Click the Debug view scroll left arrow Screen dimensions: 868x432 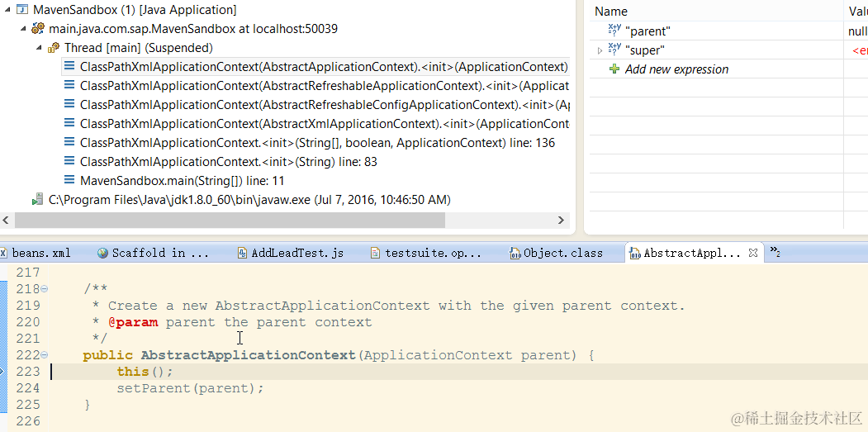pos(6,220)
